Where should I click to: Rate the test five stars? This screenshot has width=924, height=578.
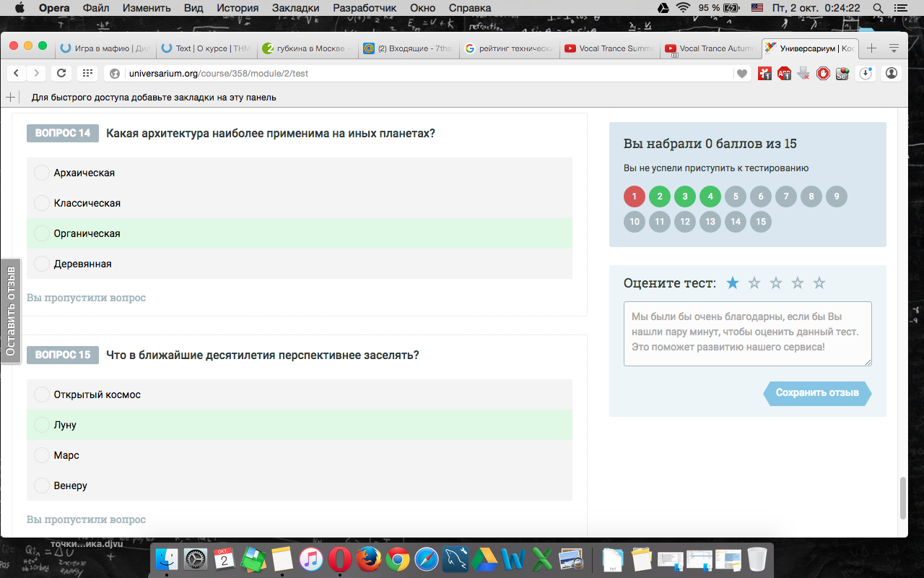[x=819, y=283]
